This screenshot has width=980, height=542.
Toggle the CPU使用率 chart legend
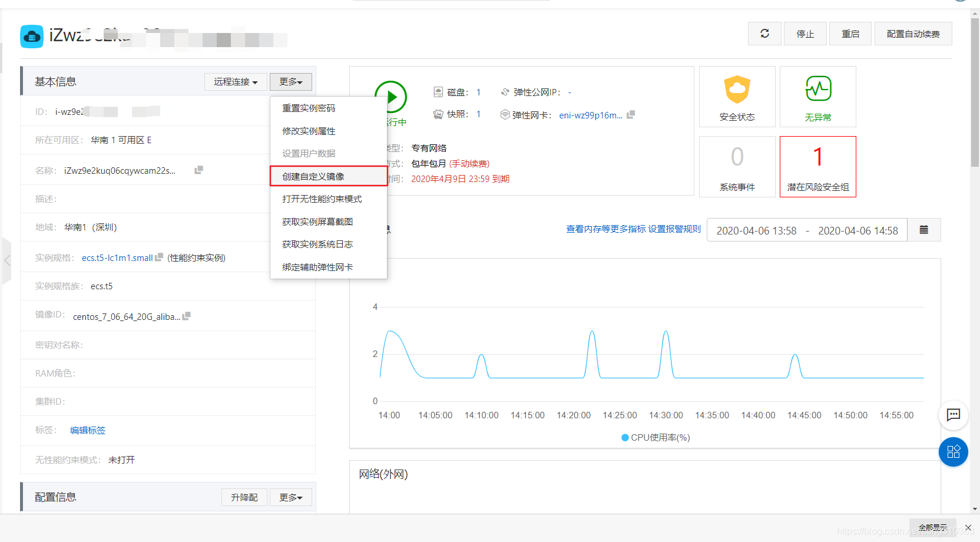click(654, 437)
